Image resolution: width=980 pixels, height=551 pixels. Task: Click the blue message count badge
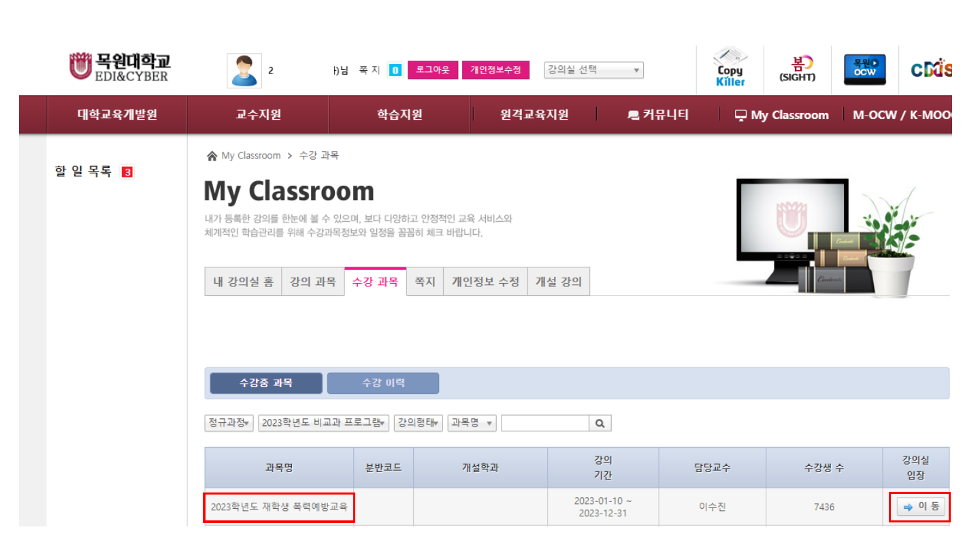point(395,70)
